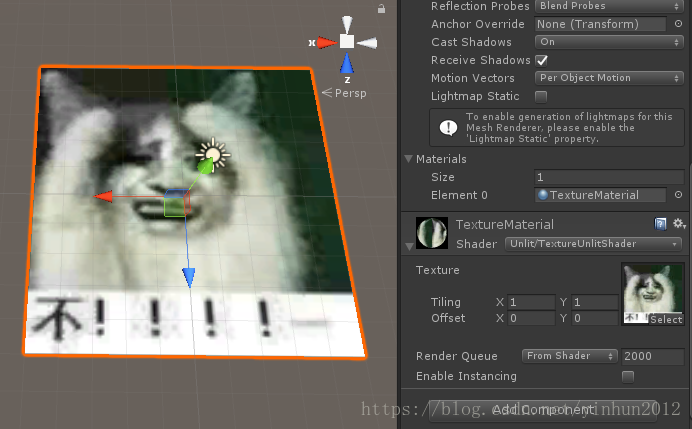Enable the Enable Instancing checkbox
Viewport: 692px width, 429px height.
[628, 376]
